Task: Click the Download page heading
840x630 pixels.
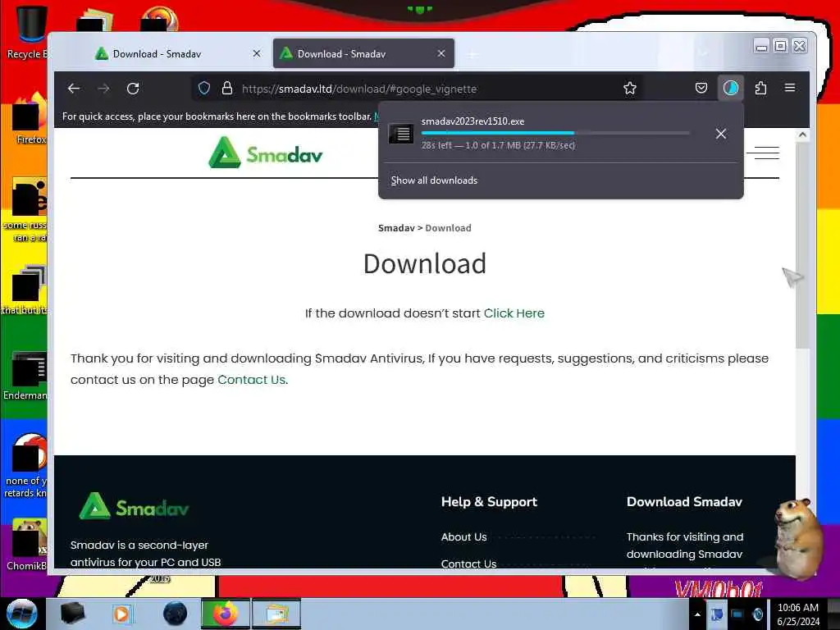Action: coord(425,263)
